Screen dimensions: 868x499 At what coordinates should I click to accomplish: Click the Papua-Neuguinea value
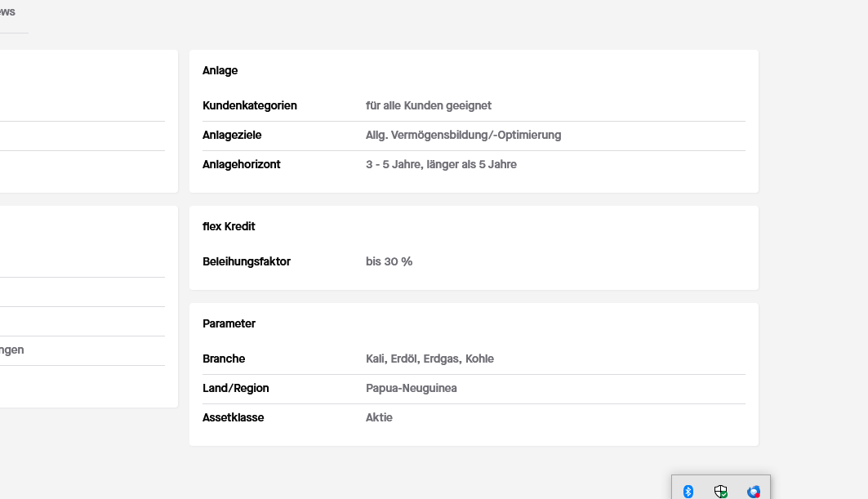coord(411,388)
